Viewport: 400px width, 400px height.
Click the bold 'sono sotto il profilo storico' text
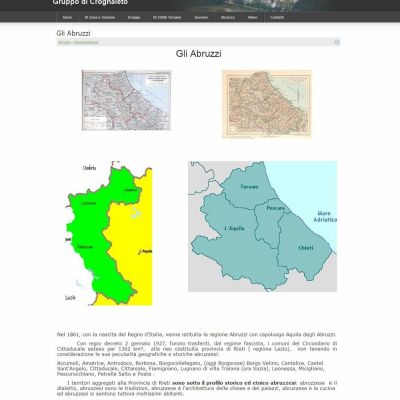[234, 383]
